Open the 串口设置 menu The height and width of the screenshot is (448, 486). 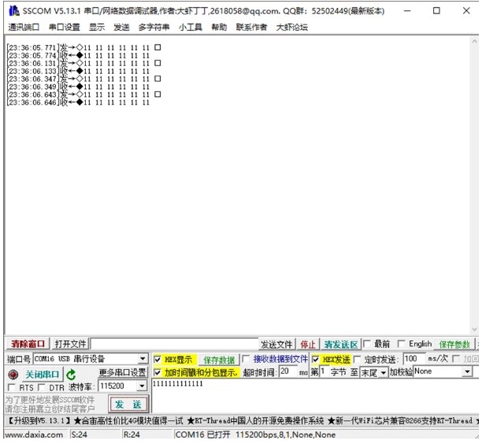pyautogui.click(x=64, y=27)
